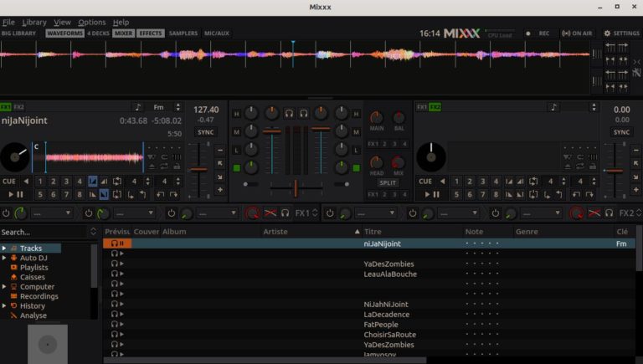This screenshot has width=643, height=364.
Task: Show the MIC/AUX section
Action: tap(217, 33)
